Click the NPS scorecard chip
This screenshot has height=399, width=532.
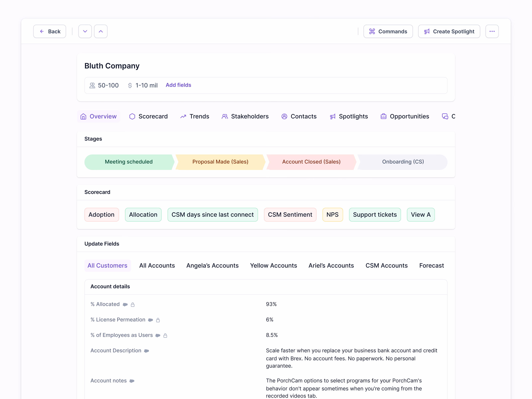click(333, 214)
